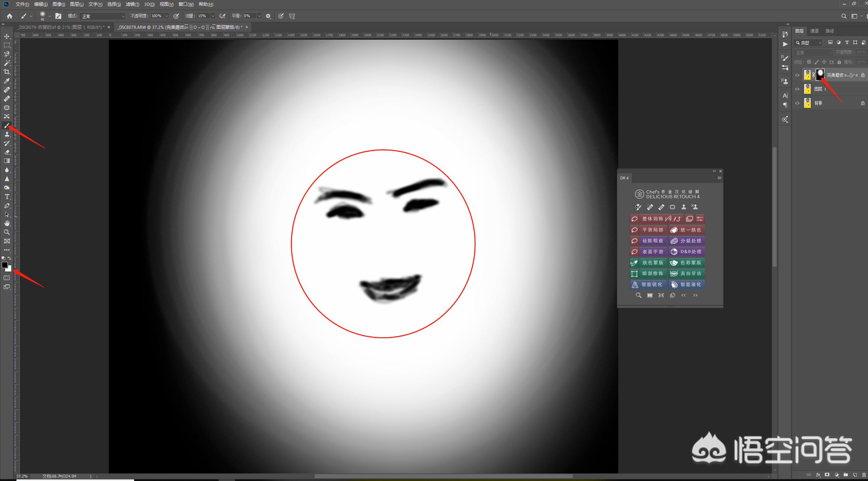Open Actions panel play icon
Viewport: 868px width, 481px height.
(785, 44)
